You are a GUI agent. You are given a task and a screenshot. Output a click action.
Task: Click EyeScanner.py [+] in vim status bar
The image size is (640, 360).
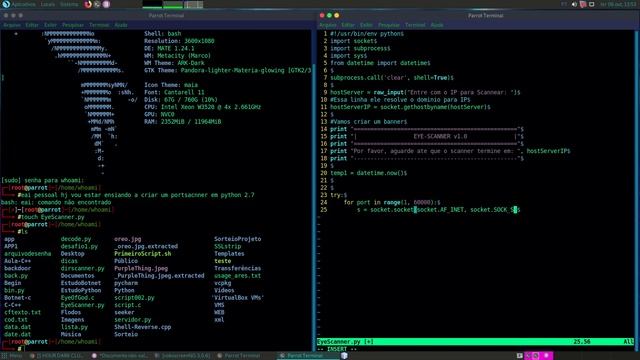click(345, 342)
